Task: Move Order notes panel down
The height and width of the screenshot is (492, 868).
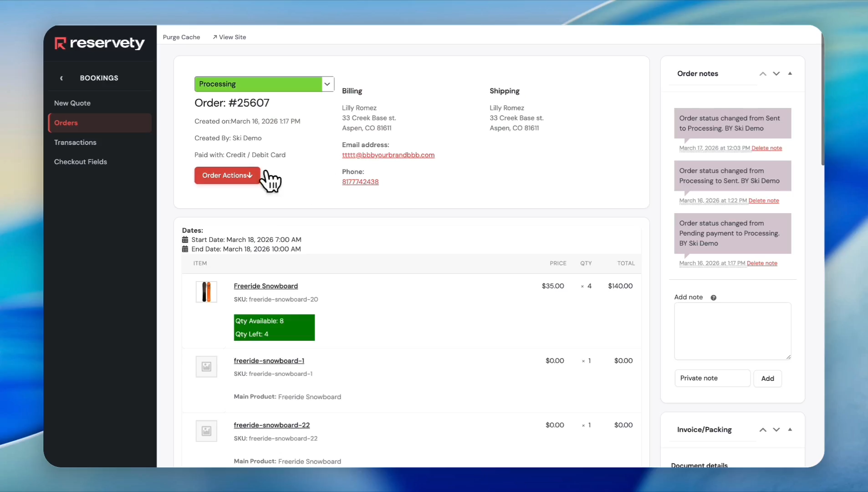Action: [x=776, y=74]
